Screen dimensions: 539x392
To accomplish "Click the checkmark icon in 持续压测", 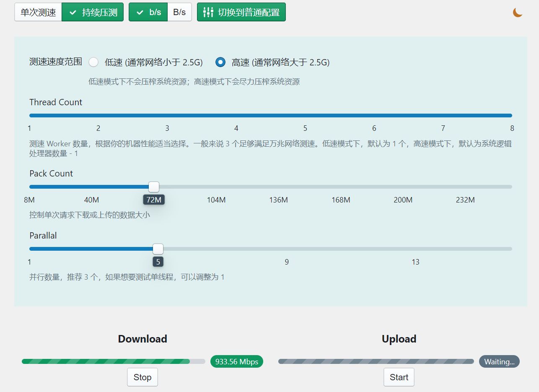I will click(x=73, y=13).
